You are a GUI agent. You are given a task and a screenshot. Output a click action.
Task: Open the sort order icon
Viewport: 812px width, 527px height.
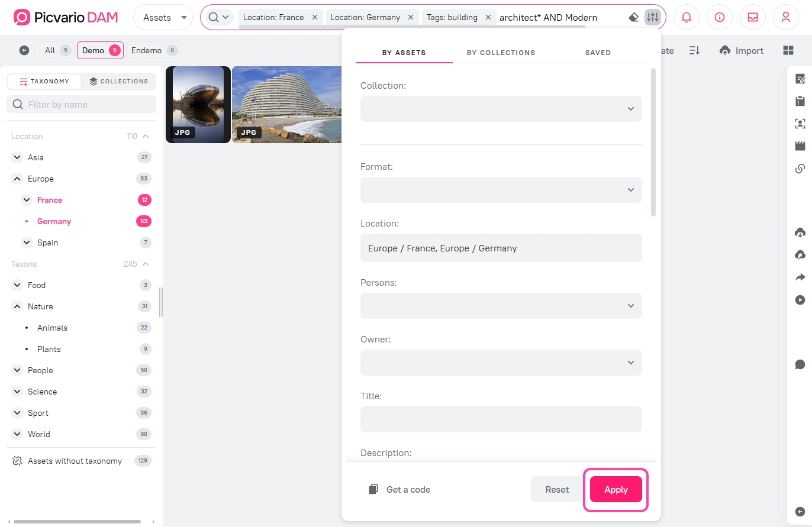[695, 50]
